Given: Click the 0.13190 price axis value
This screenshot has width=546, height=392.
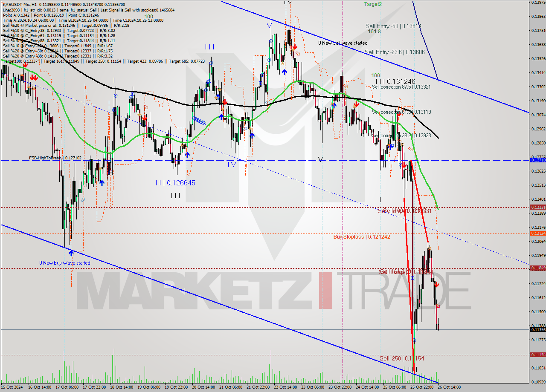Looking at the screenshot, I should [538, 101].
